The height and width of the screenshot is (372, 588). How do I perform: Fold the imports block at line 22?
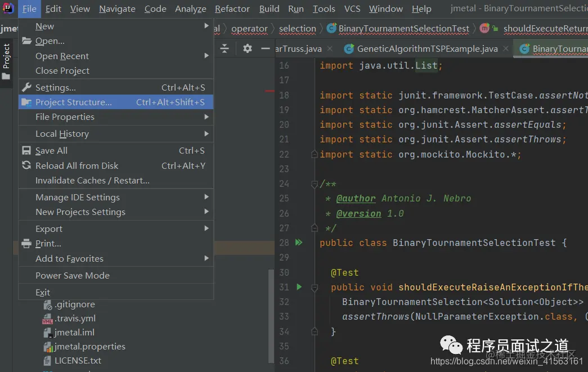pyautogui.click(x=314, y=154)
